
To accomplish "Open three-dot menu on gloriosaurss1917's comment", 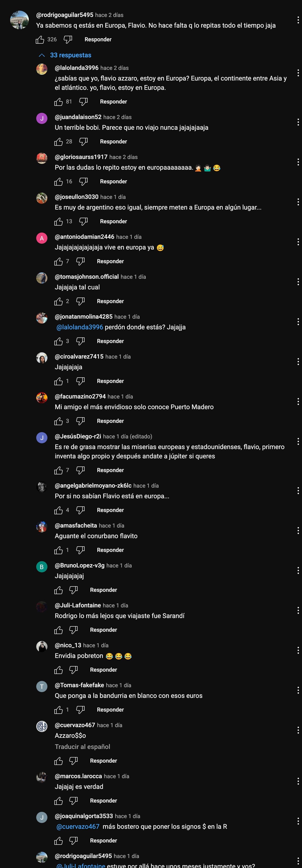I will pos(298,162).
